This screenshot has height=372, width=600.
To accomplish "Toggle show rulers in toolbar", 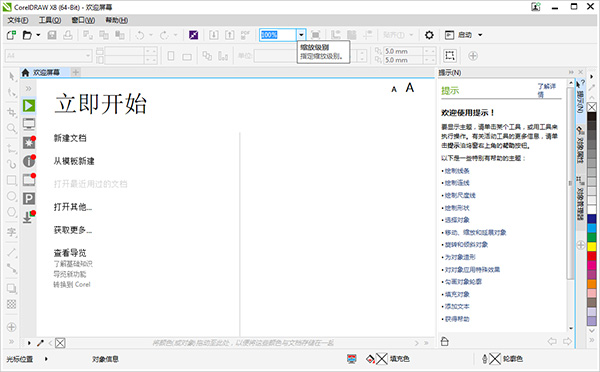I will click(x=336, y=35).
